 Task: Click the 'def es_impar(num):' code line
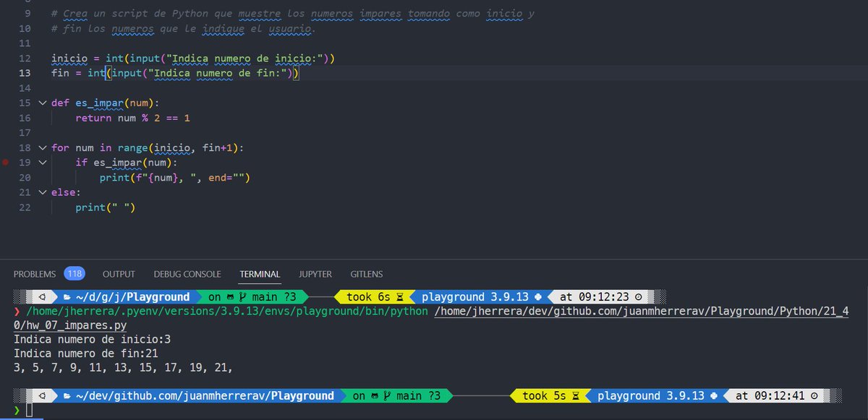click(105, 103)
